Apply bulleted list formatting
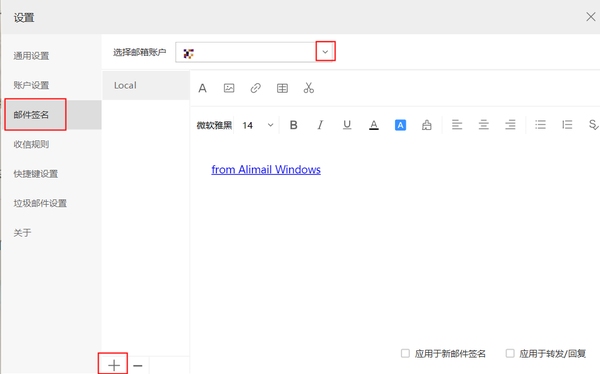This screenshot has width=600, height=374. pos(540,125)
